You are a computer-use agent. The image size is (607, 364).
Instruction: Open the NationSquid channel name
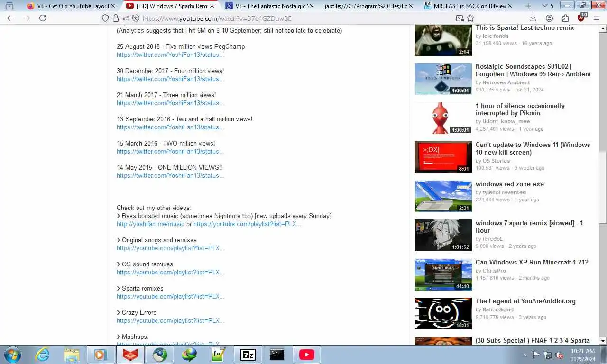tap(498, 309)
